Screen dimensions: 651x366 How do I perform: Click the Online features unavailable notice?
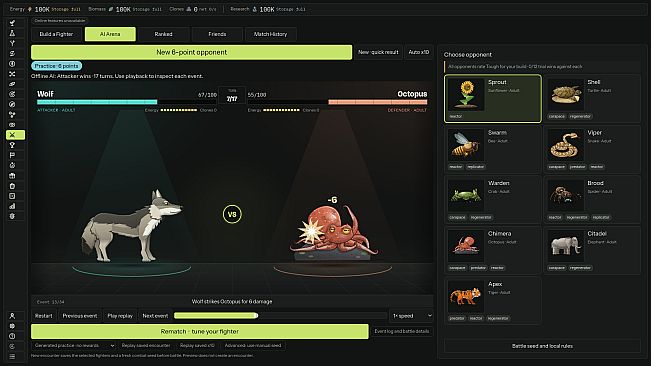tap(60, 20)
